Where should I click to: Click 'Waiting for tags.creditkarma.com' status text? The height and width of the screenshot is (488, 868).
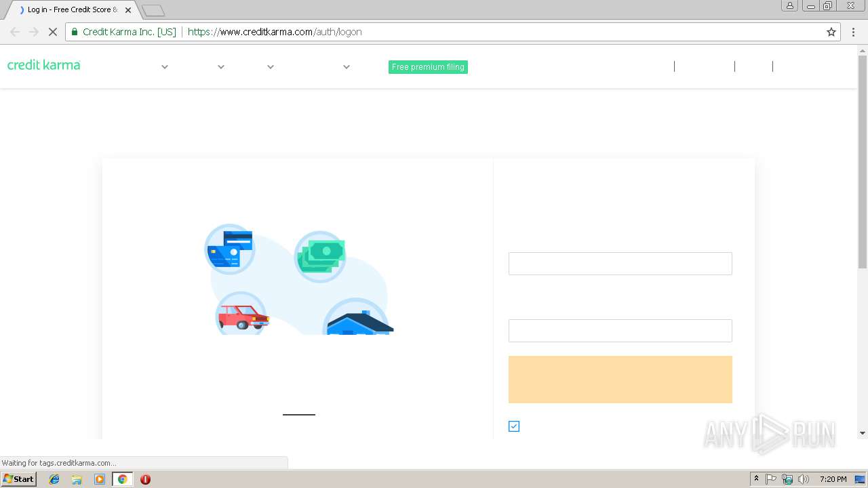pos(59,463)
